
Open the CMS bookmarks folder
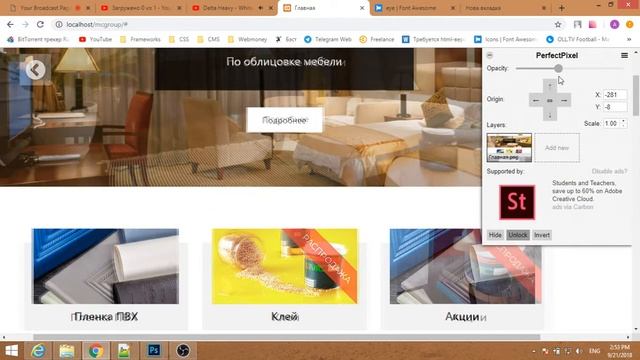[x=208, y=39]
